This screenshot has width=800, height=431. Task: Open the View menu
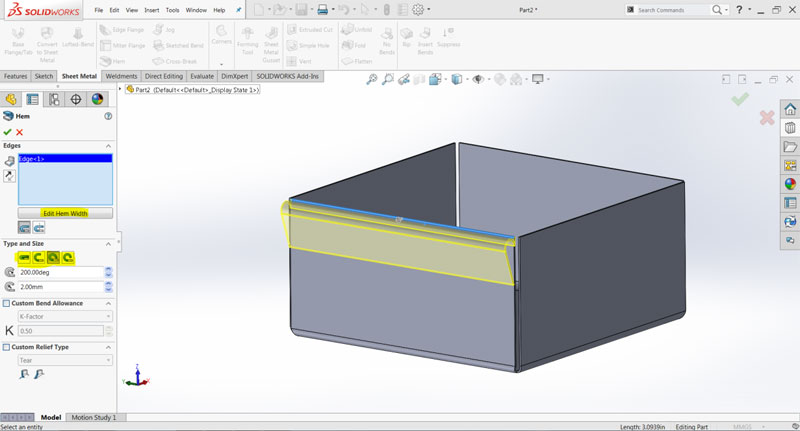click(132, 10)
